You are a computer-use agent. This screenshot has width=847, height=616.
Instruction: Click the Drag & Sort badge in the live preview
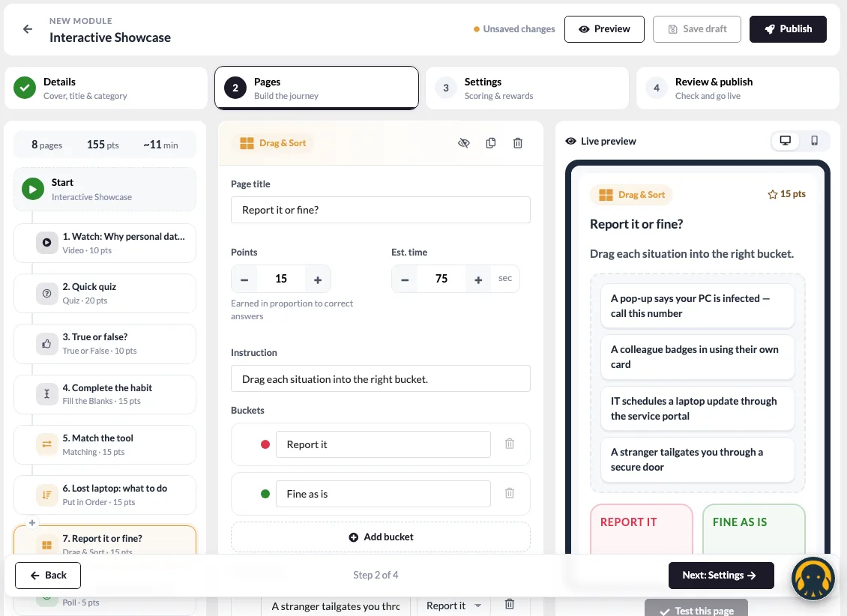point(631,195)
